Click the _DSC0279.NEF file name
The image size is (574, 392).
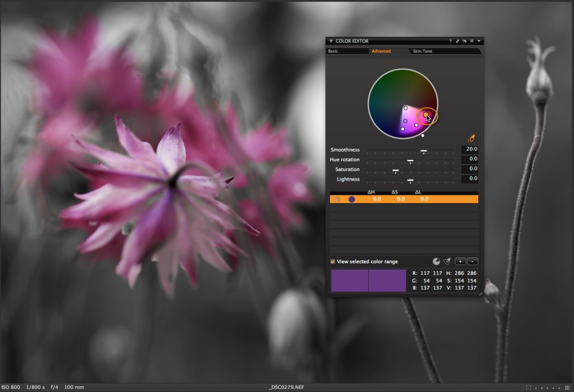[286, 387]
